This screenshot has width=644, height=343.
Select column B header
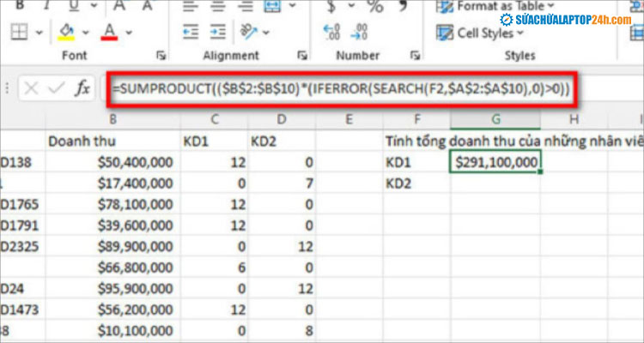(113, 119)
